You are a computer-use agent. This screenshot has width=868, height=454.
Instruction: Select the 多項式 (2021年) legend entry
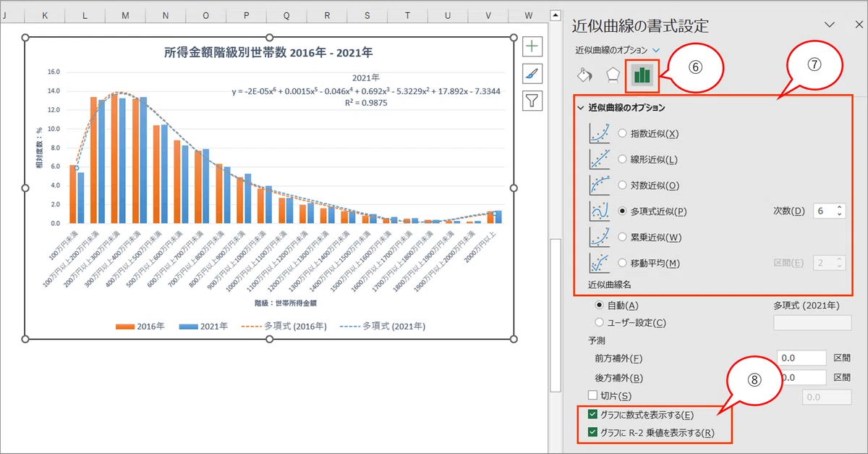tap(383, 327)
